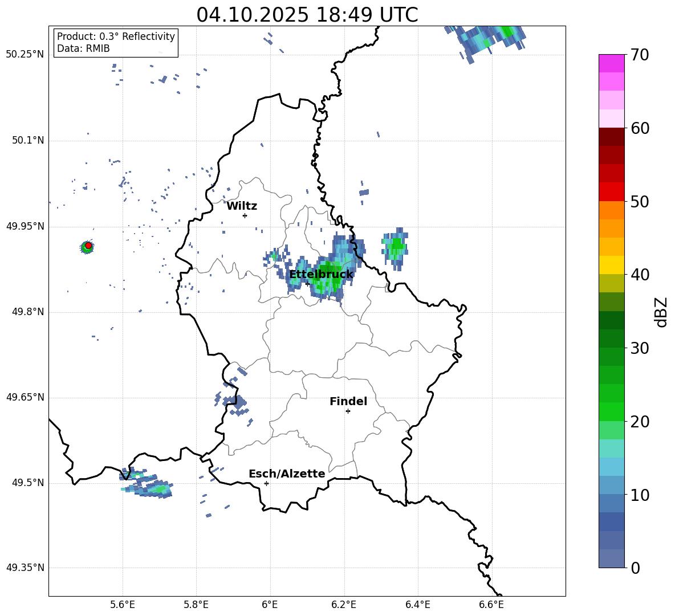
Task: Click the timestamp title 04.10.2025 18:49 UTC
Action: click(307, 15)
